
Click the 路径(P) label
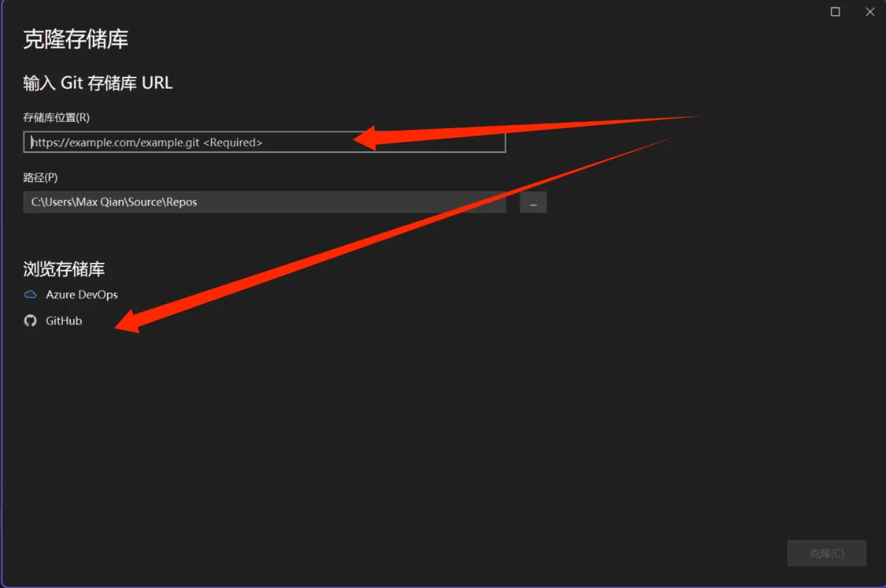40,178
